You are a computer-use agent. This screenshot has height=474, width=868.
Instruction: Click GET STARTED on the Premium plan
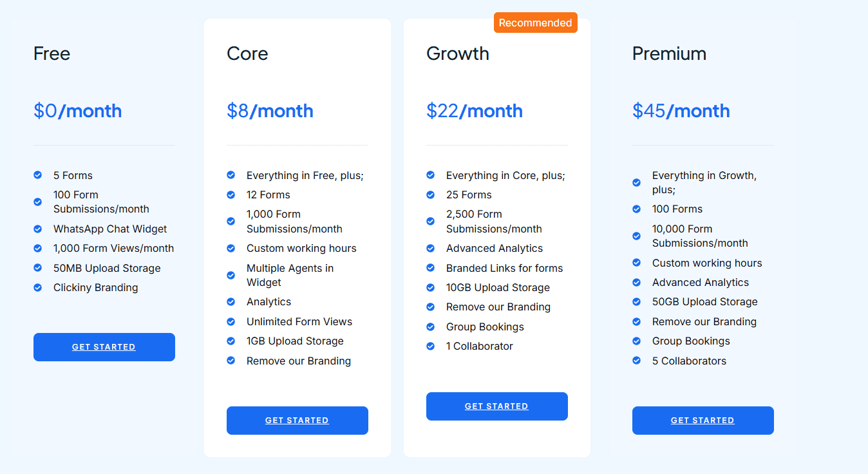(703, 420)
